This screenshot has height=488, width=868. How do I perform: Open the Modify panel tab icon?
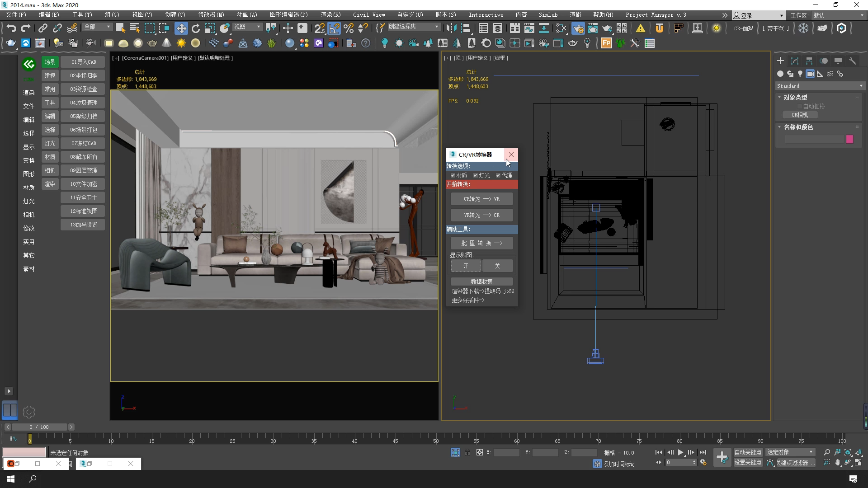pyautogui.click(x=795, y=61)
